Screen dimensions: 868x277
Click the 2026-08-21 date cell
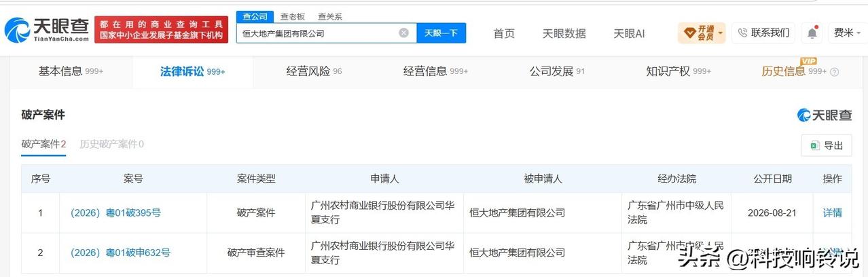tap(772, 213)
